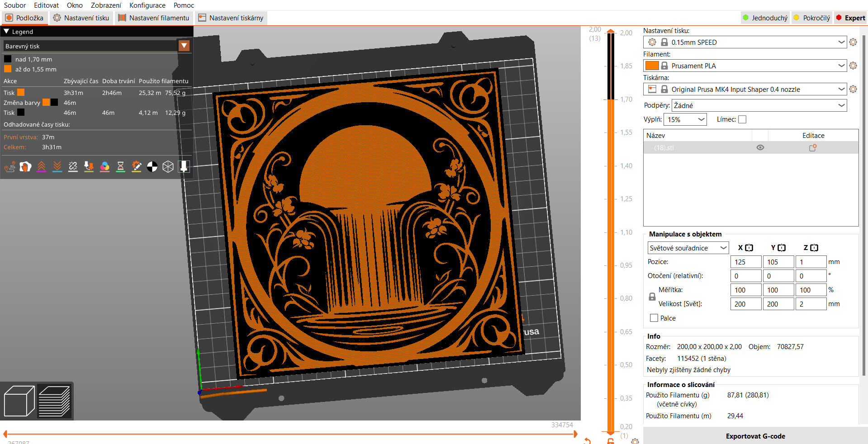Toggle travel moves display in legend toolbar

(x=10, y=167)
